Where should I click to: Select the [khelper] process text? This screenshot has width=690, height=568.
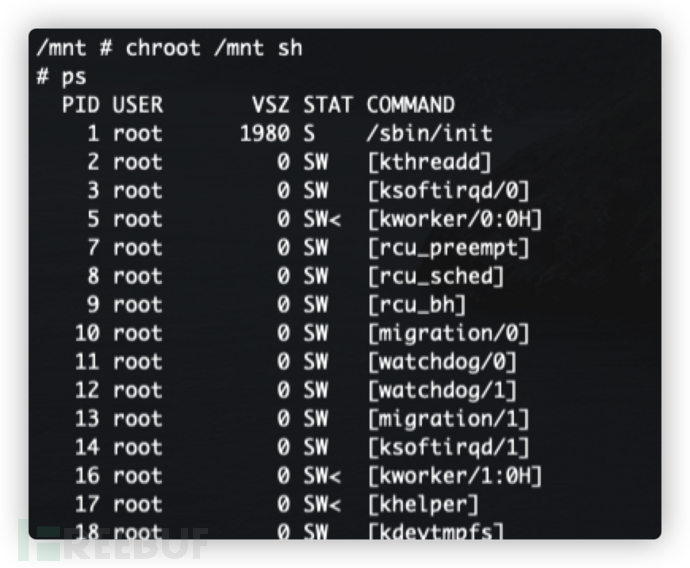[422, 504]
